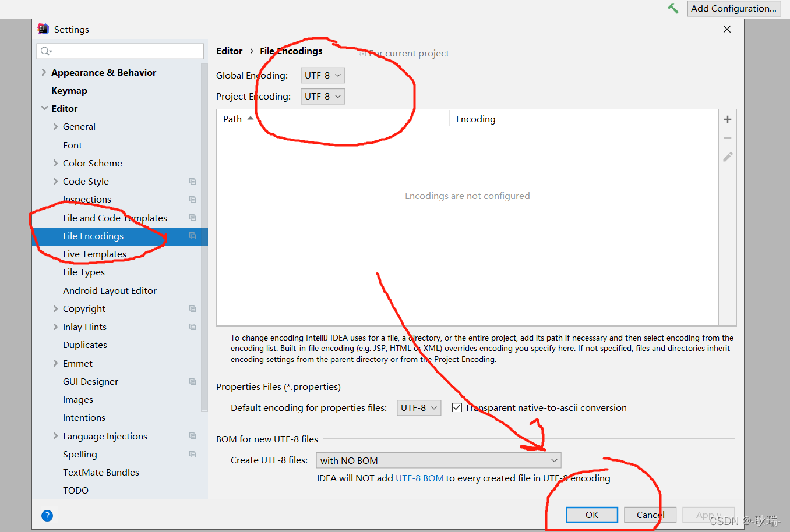Open Intentions settings page
Viewport: 790px width, 532px height.
84,417
